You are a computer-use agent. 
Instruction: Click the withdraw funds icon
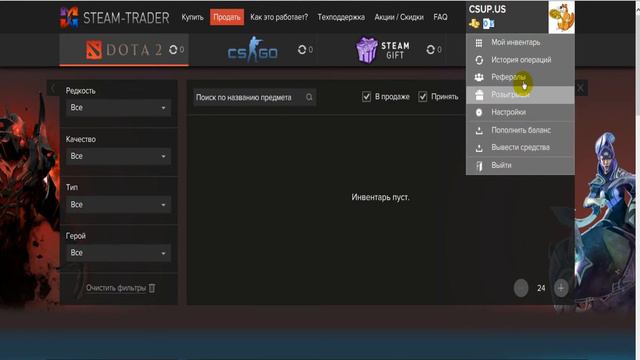(x=479, y=148)
